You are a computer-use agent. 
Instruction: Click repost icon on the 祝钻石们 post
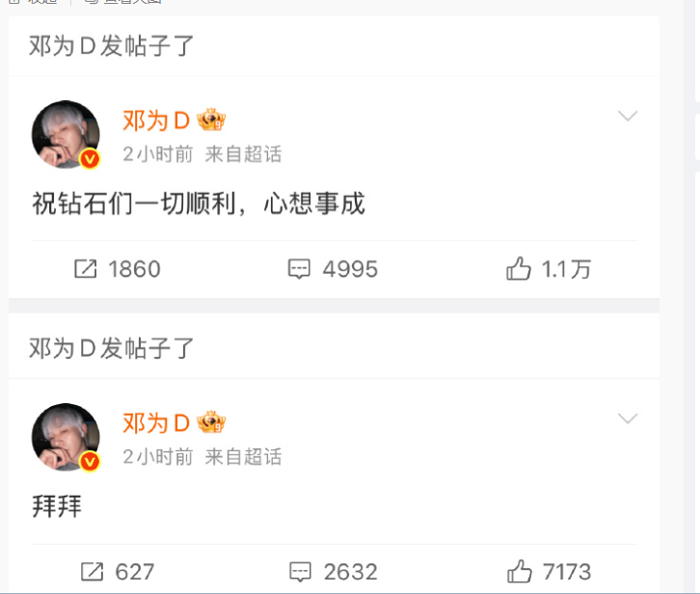click(85, 269)
